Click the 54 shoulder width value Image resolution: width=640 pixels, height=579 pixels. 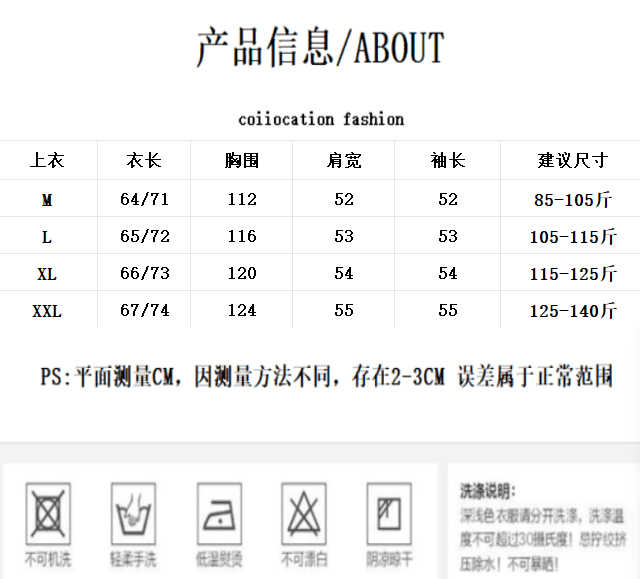coord(344,273)
